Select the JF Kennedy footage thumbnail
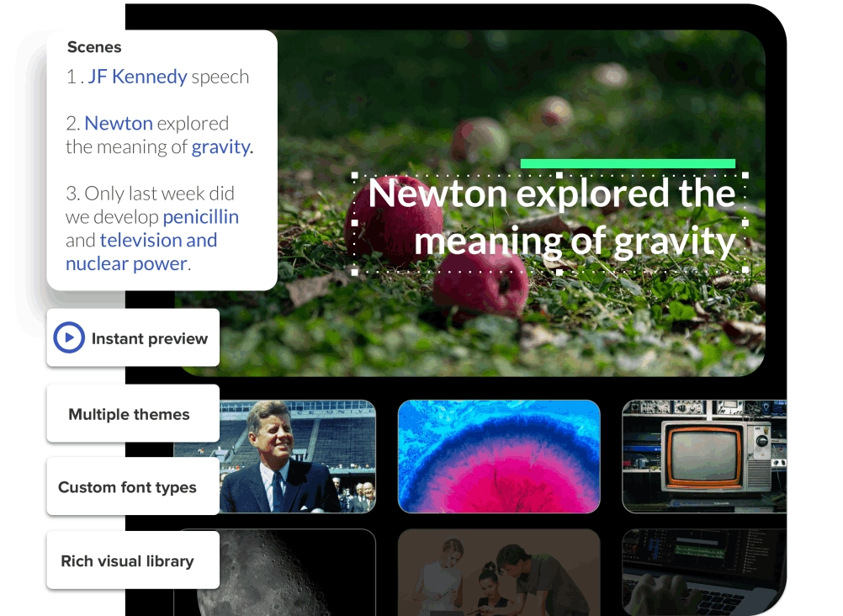Screen dimensions: 843x616 point(304,456)
